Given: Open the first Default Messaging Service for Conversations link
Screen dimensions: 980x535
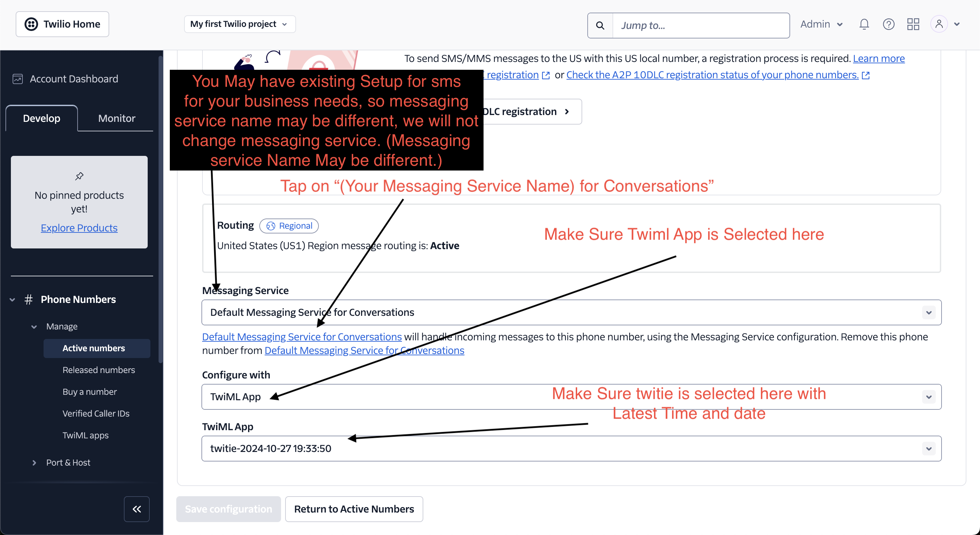Looking at the screenshot, I should pyautogui.click(x=302, y=337).
